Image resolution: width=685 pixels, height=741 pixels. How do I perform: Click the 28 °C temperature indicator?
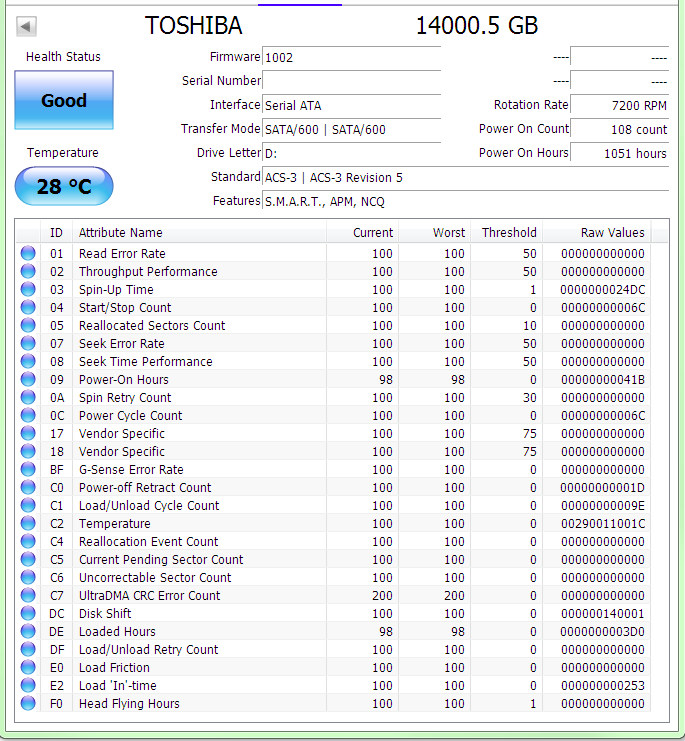click(64, 186)
